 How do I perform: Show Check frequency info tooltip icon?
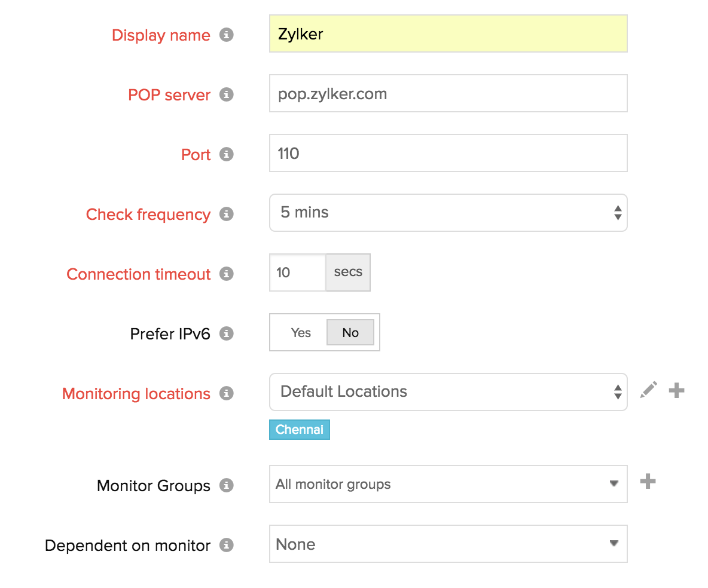click(226, 215)
